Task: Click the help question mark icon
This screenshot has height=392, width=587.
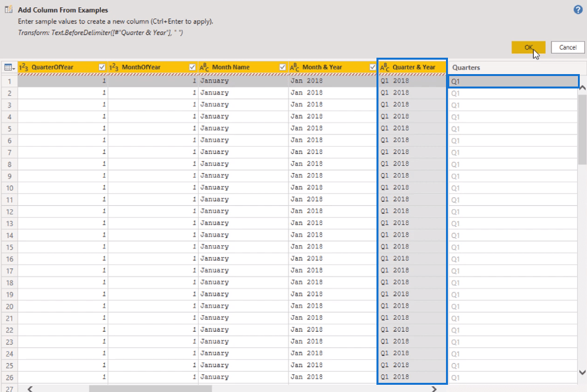Action: pyautogui.click(x=578, y=10)
